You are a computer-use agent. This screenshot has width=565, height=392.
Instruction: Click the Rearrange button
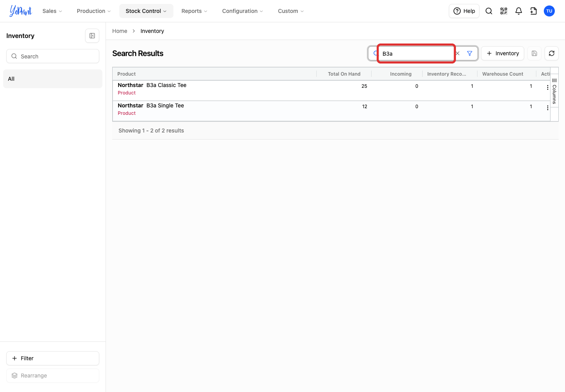click(x=53, y=376)
